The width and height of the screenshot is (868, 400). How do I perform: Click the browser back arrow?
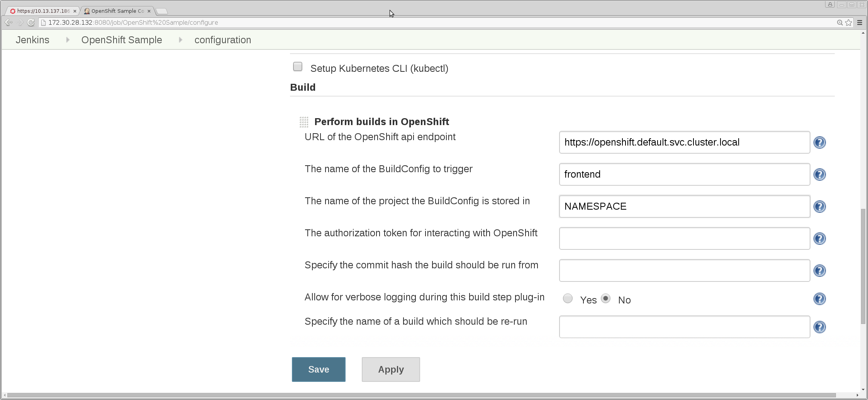(x=8, y=22)
